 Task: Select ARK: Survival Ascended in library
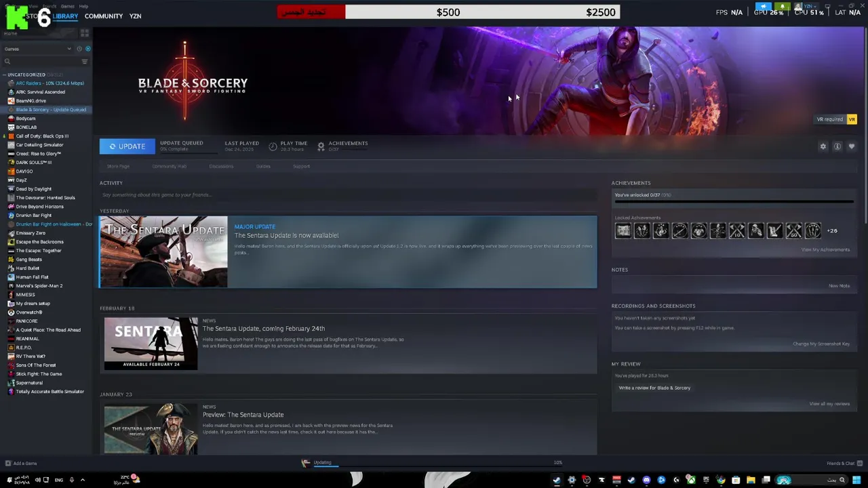click(x=40, y=92)
